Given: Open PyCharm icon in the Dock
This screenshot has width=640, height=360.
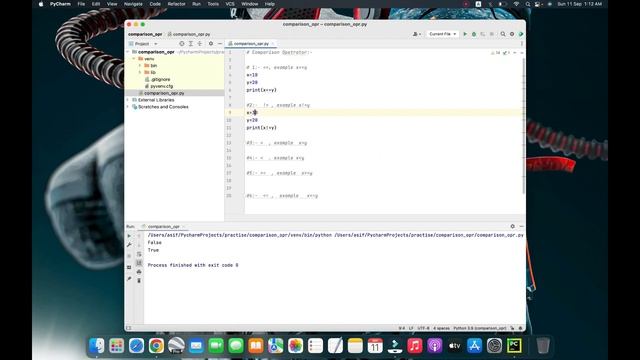Looking at the screenshot, I should pos(514,346).
